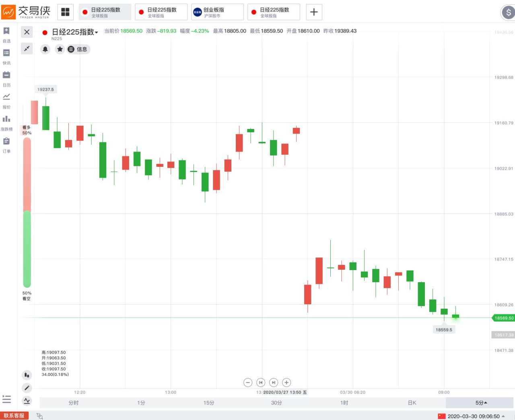This screenshot has width=515, height=420.
Task: Select the drawing pencil tool on chart
Action: (x=27, y=388)
